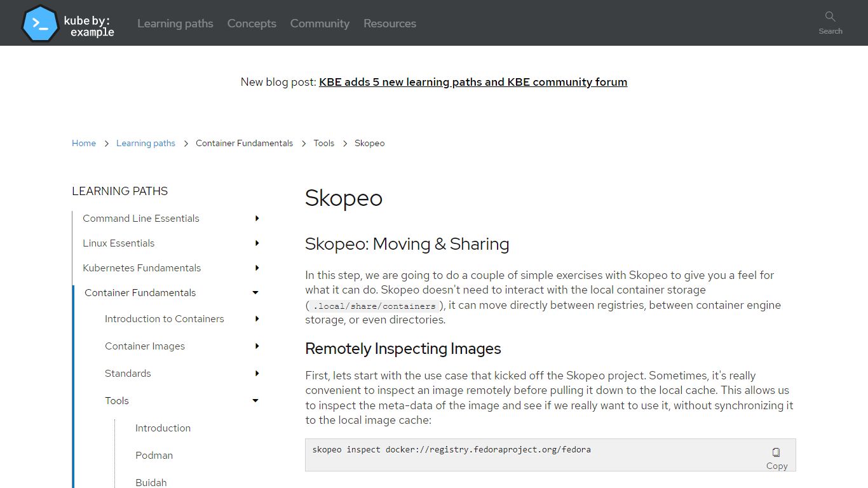
Task: Expand Linux Essentials arrow
Action: tap(257, 243)
